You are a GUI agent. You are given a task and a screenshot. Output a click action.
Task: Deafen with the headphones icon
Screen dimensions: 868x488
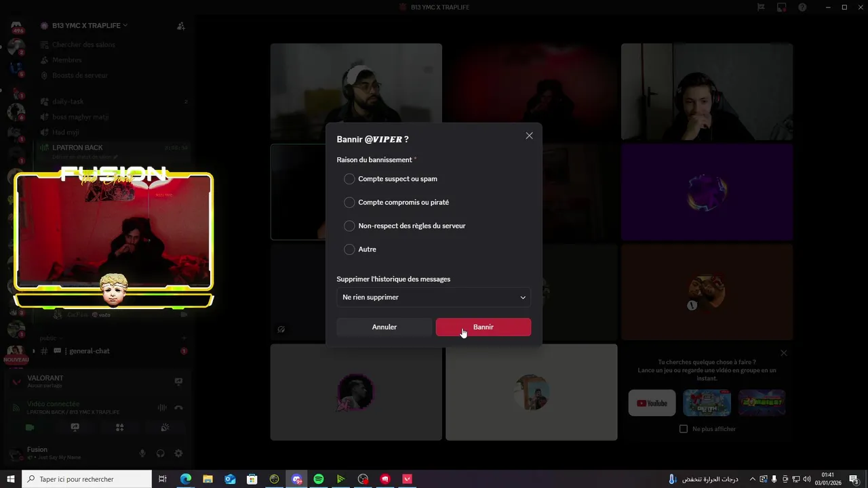[x=161, y=453]
